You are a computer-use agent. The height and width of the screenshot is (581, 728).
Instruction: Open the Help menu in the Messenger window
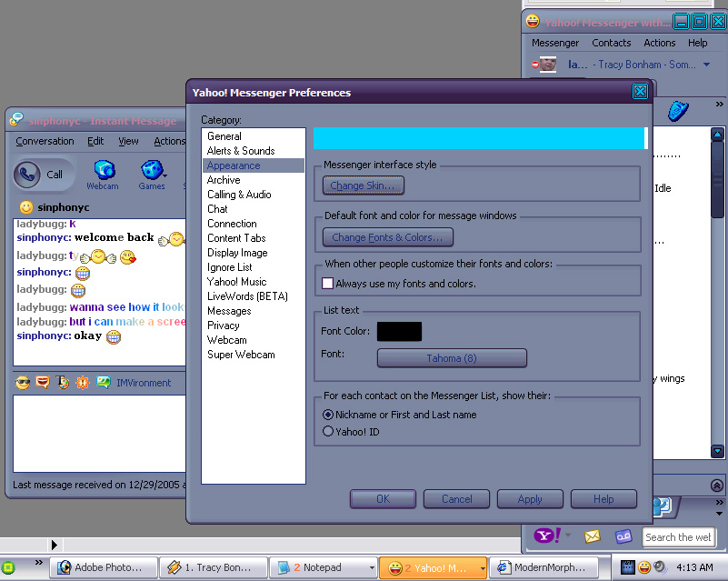(697, 44)
